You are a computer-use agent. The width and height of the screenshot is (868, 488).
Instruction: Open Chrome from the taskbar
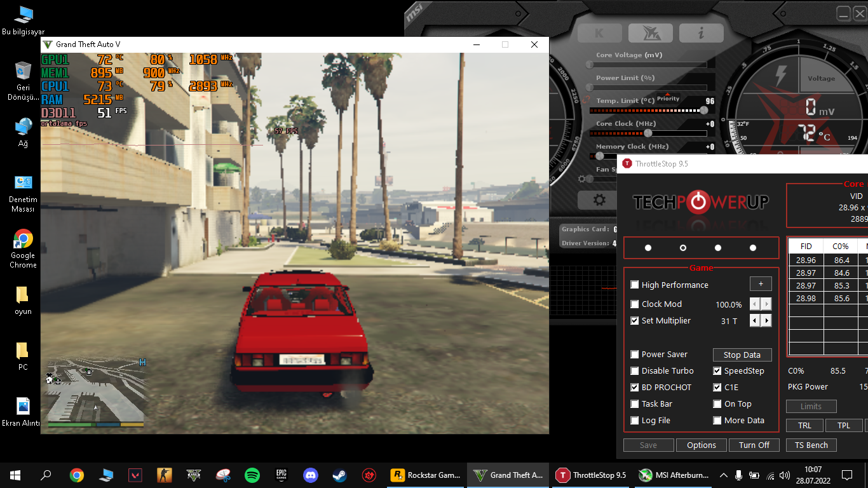(77, 475)
